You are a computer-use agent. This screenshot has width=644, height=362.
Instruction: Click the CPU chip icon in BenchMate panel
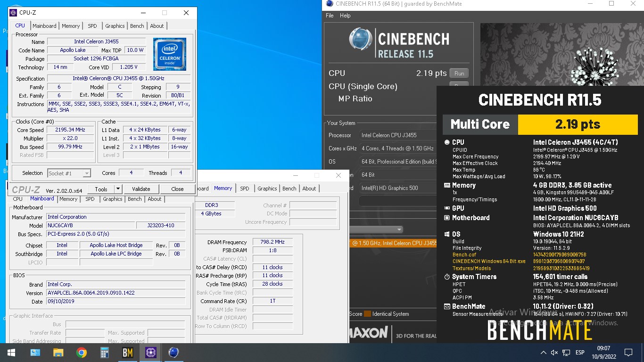[x=447, y=142]
